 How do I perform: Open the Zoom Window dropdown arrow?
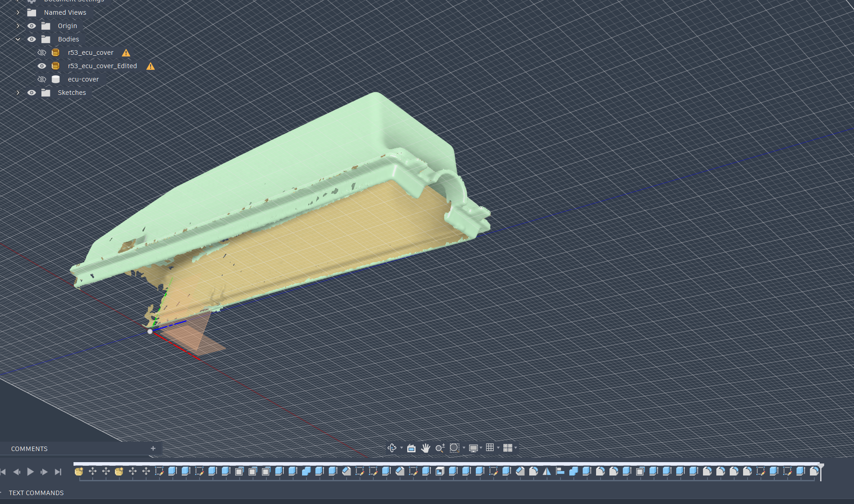464,448
